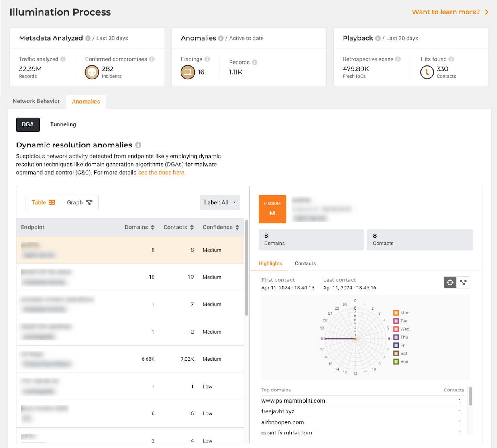The height and width of the screenshot is (448, 497).
Task: Click the Confirmed compromises skull icon
Action: (92, 72)
